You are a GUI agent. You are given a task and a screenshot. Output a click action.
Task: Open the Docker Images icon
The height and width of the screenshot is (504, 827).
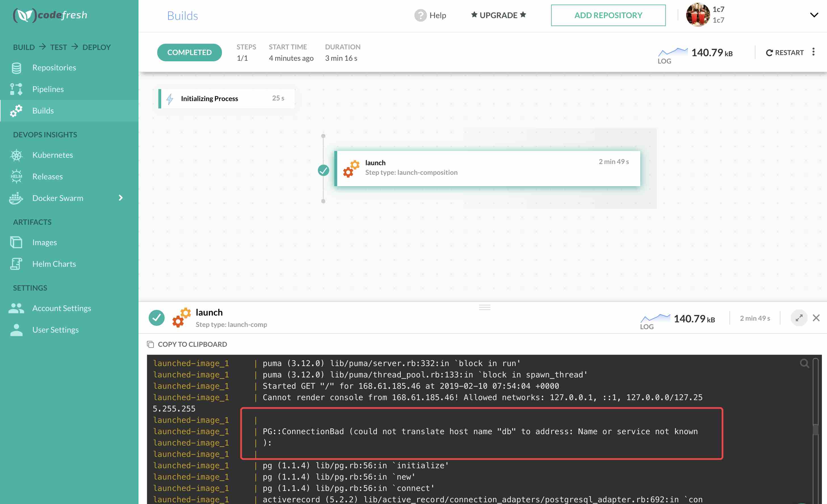point(16,242)
